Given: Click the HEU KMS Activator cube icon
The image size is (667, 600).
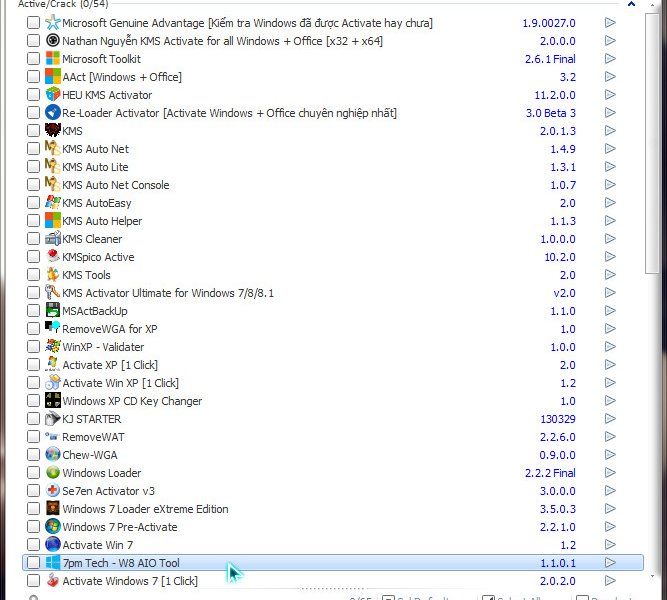Looking at the screenshot, I should pyautogui.click(x=53, y=94).
